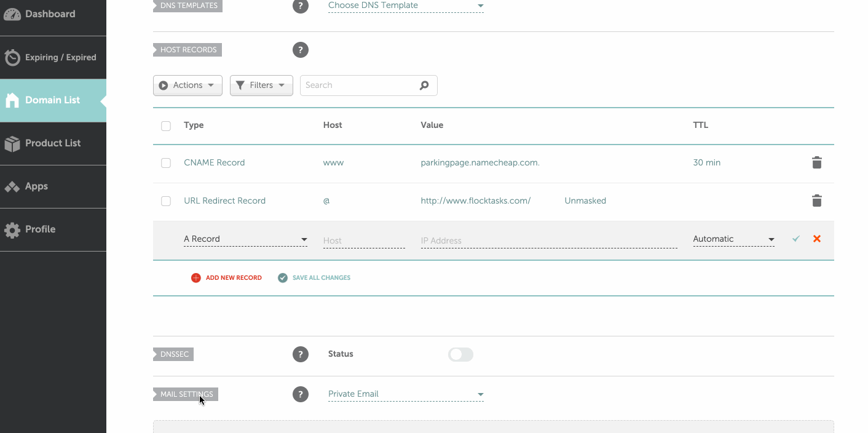868x433 pixels.
Task: Open help for Host Records
Action: 300,50
